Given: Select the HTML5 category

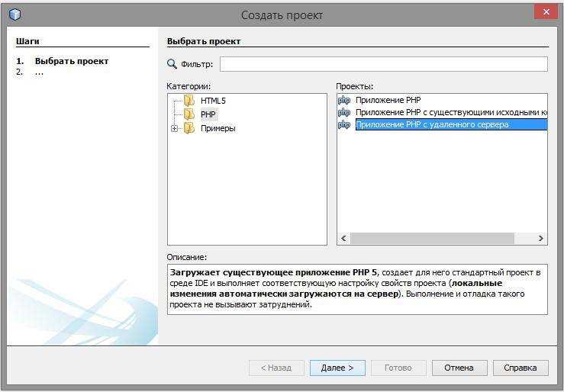Looking at the screenshot, I should coord(213,101).
